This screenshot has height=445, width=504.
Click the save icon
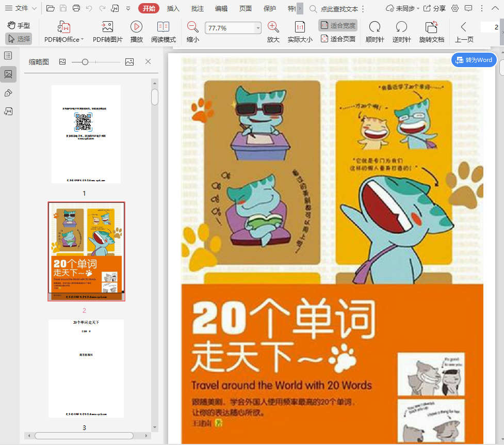coord(63,8)
